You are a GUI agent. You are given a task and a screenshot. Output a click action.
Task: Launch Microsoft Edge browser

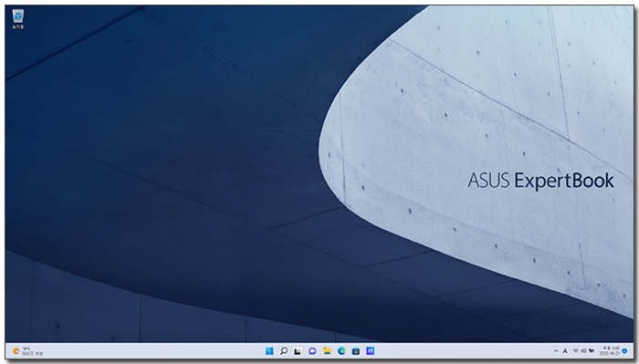[x=341, y=351]
